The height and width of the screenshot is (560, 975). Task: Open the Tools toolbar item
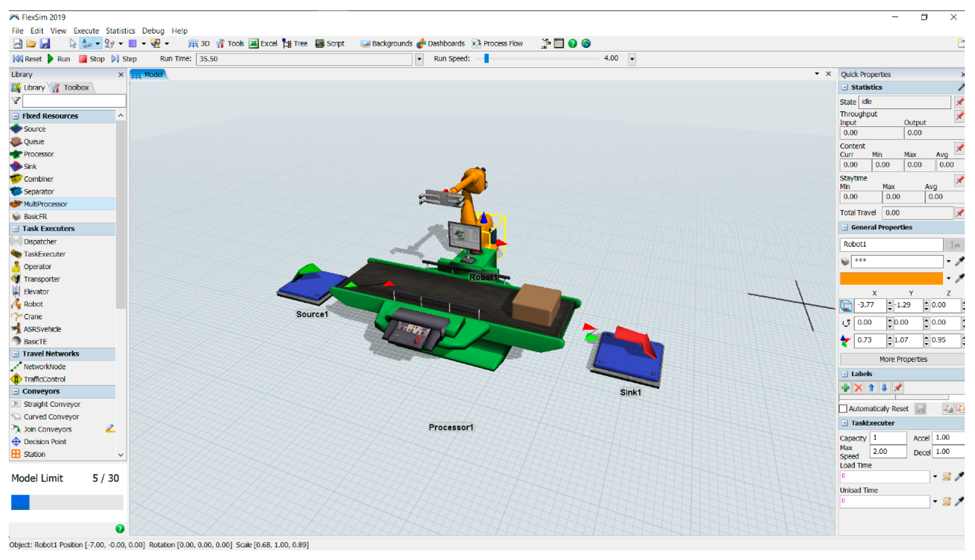coord(230,43)
